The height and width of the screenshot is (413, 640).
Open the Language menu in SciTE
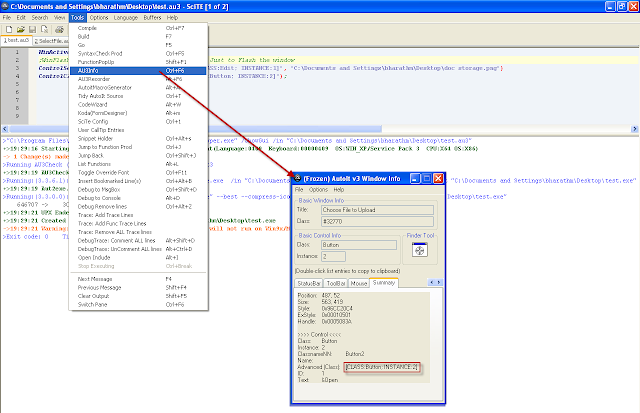126,18
